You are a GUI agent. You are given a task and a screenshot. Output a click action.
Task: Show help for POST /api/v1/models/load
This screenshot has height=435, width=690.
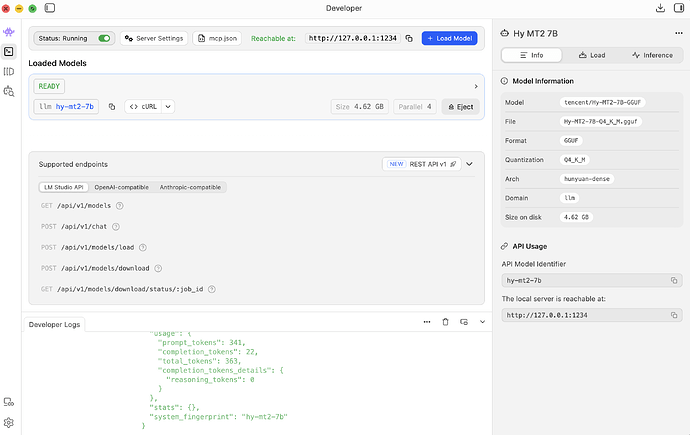[143, 247]
